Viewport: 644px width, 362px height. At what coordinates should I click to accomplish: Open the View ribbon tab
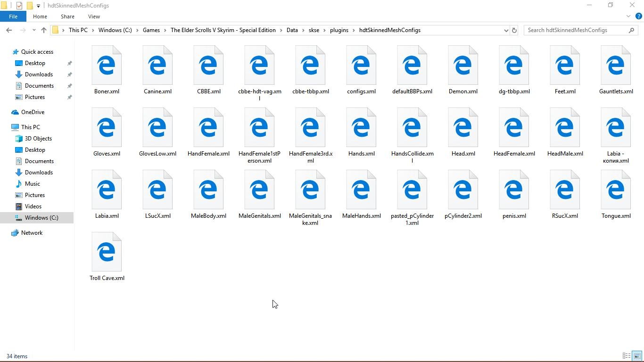click(x=94, y=16)
